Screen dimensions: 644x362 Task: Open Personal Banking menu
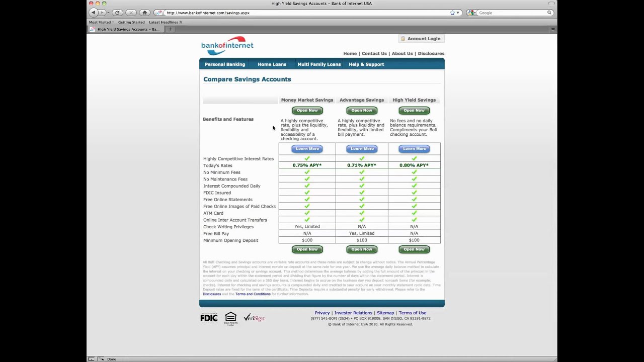coord(225,64)
